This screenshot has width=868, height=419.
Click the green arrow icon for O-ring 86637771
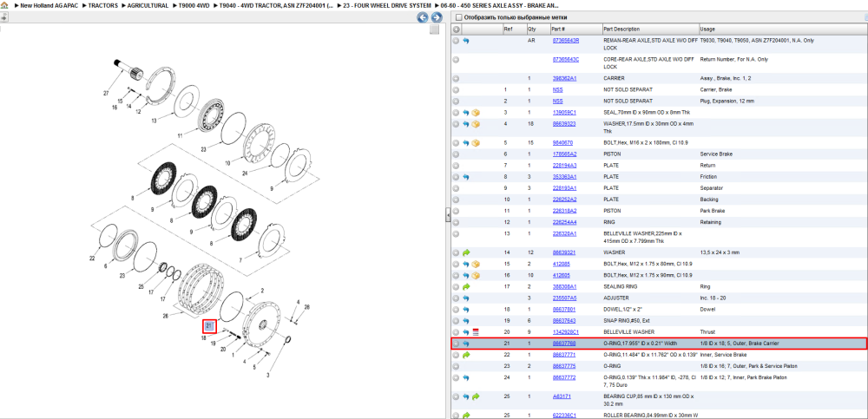click(466, 355)
